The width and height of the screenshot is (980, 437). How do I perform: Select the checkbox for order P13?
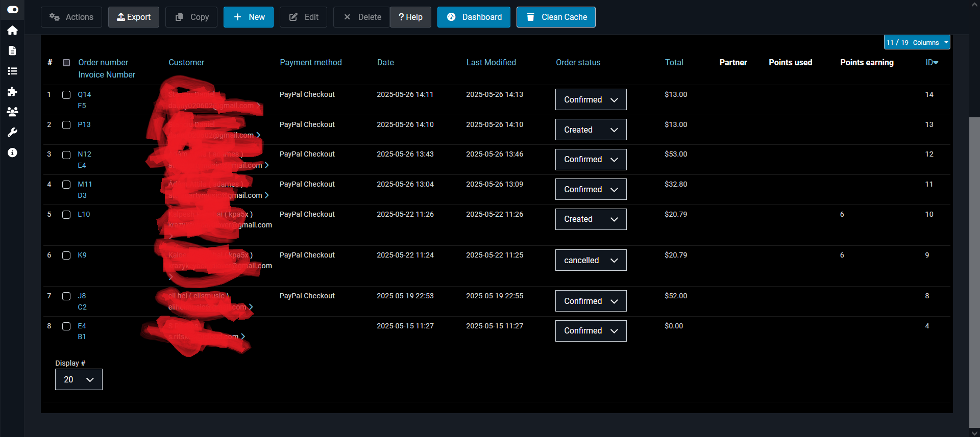pyautogui.click(x=66, y=125)
